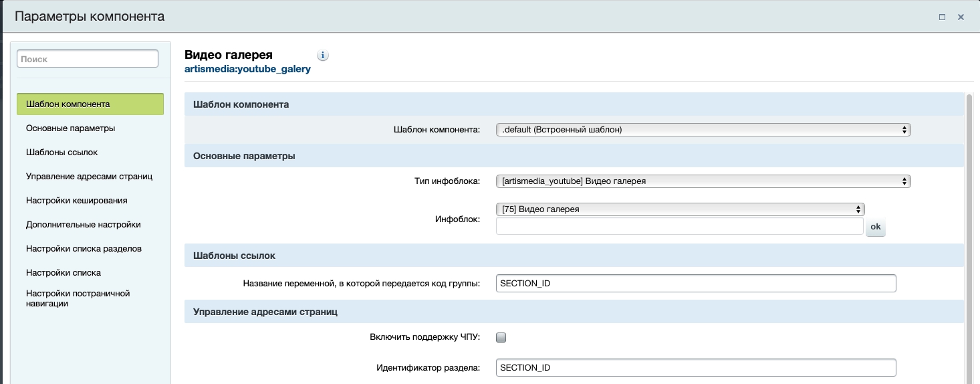Select Шаблон компонента in the sidebar
This screenshot has width=980, height=384.
90,104
